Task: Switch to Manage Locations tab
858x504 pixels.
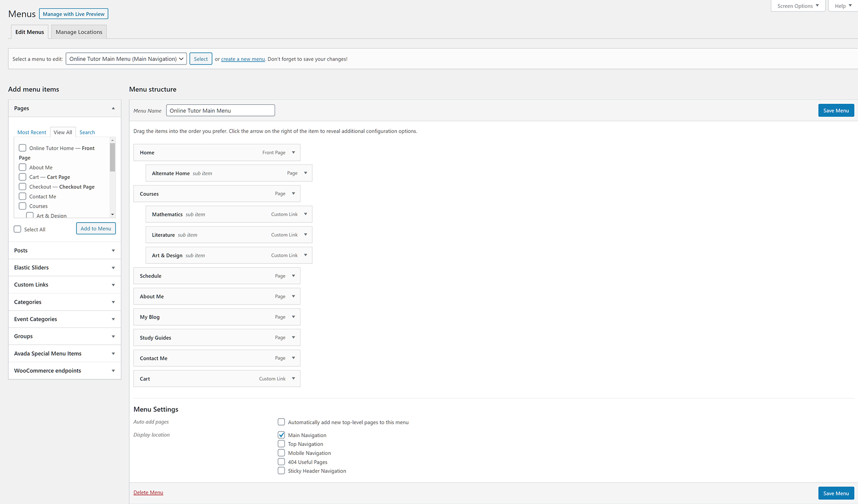Action: click(x=79, y=32)
